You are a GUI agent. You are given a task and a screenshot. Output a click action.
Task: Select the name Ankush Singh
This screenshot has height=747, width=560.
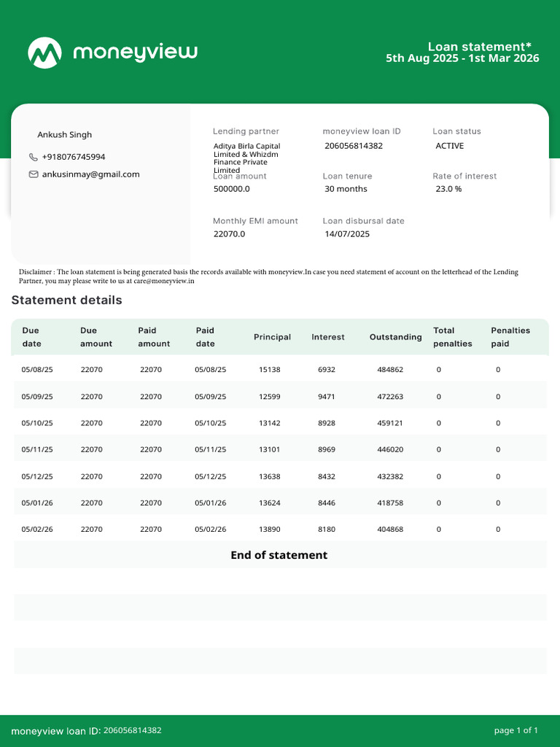[x=65, y=134]
